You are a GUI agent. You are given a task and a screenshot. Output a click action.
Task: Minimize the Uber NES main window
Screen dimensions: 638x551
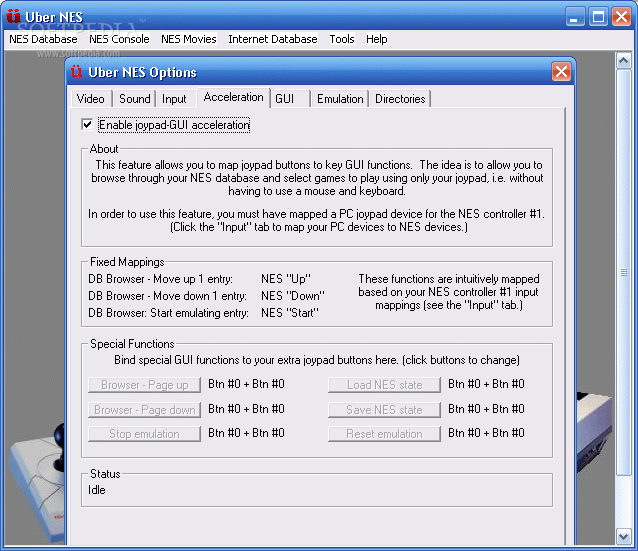(575, 17)
